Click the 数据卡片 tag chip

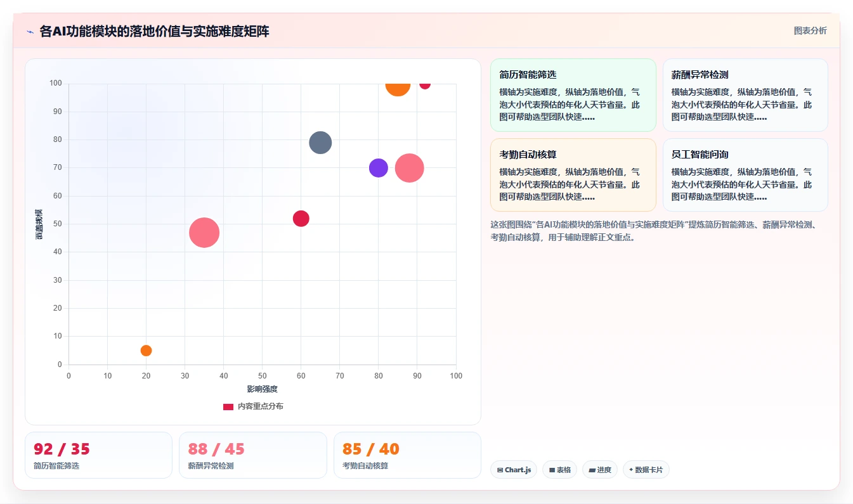646,470
